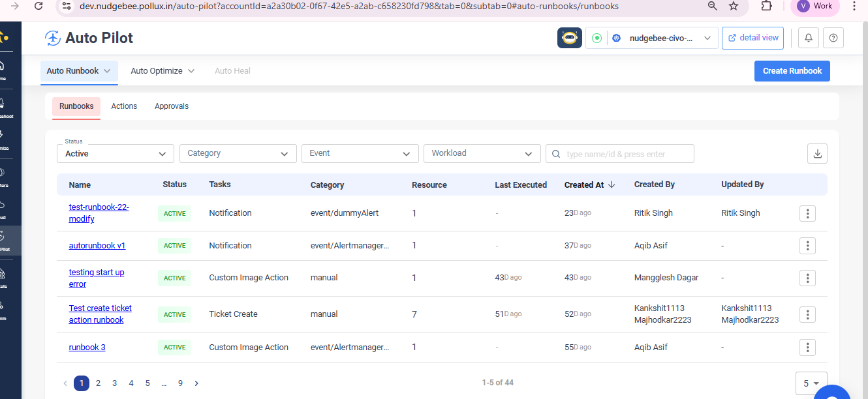
Task: Expand the Workload filter dropdown
Action: tap(482, 153)
